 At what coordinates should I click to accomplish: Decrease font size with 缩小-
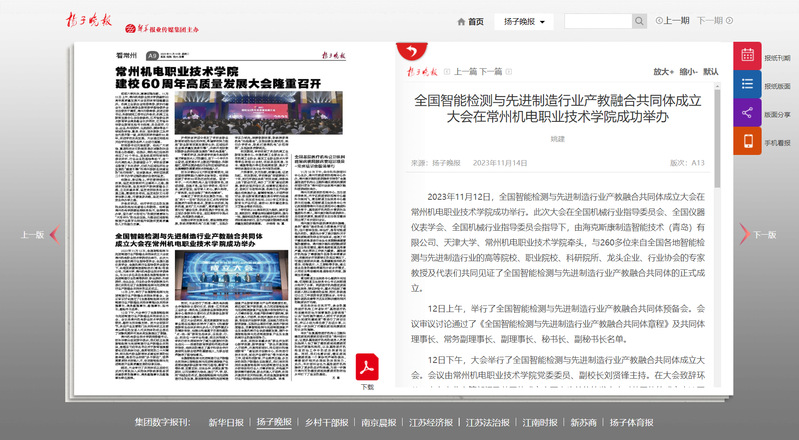pyautogui.click(x=688, y=72)
